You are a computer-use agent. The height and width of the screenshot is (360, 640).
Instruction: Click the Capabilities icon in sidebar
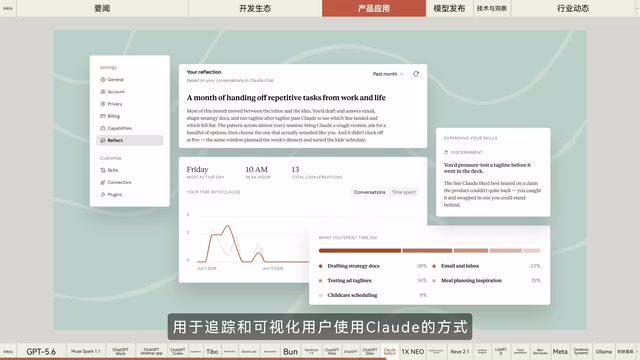[103, 128]
